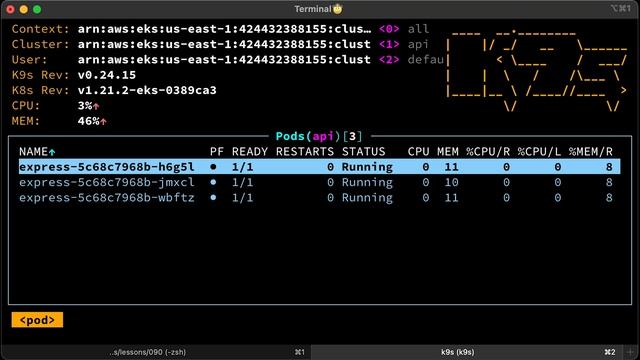Screen dimensions: 640x360
Task: Select pod express-5c68c7968b-jmxcl
Action: click(319, 182)
